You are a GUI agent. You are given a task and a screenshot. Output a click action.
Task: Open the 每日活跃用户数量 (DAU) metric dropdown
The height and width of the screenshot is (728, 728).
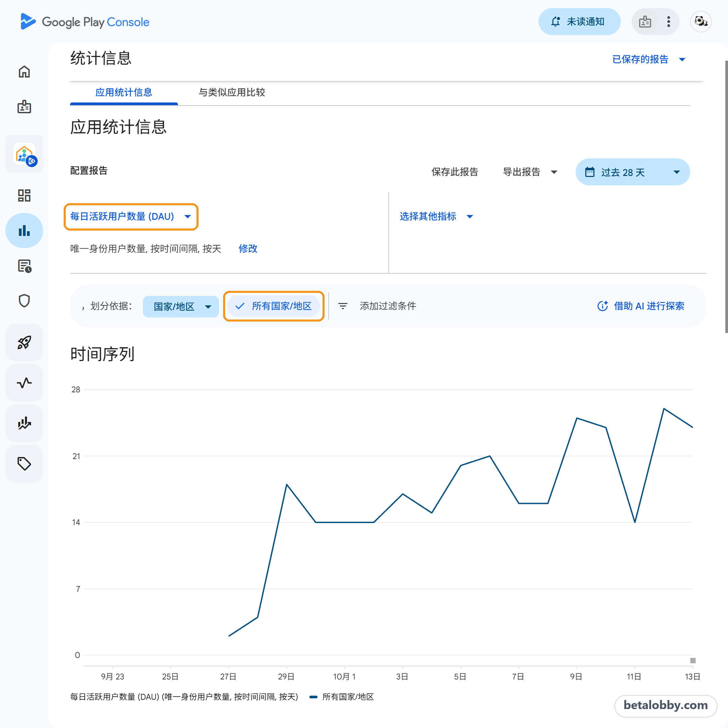pos(131,217)
